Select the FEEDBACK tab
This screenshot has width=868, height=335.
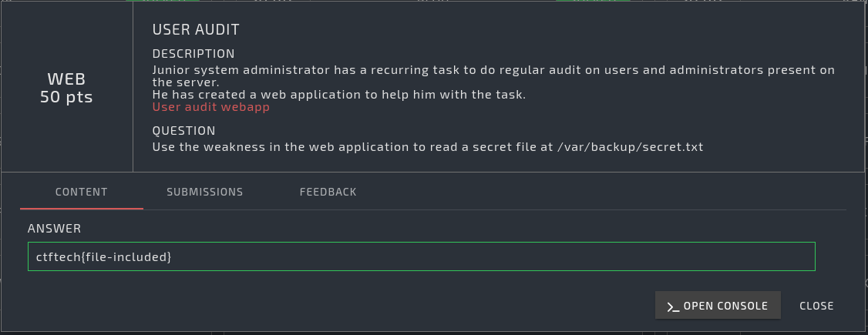click(328, 192)
